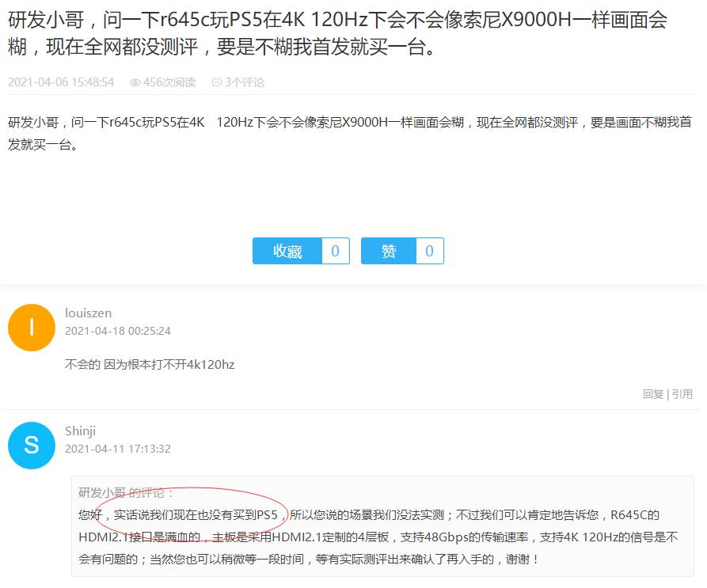Click the eye icon beside 456次阅读
This screenshot has height=588, width=707.
pos(135,82)
